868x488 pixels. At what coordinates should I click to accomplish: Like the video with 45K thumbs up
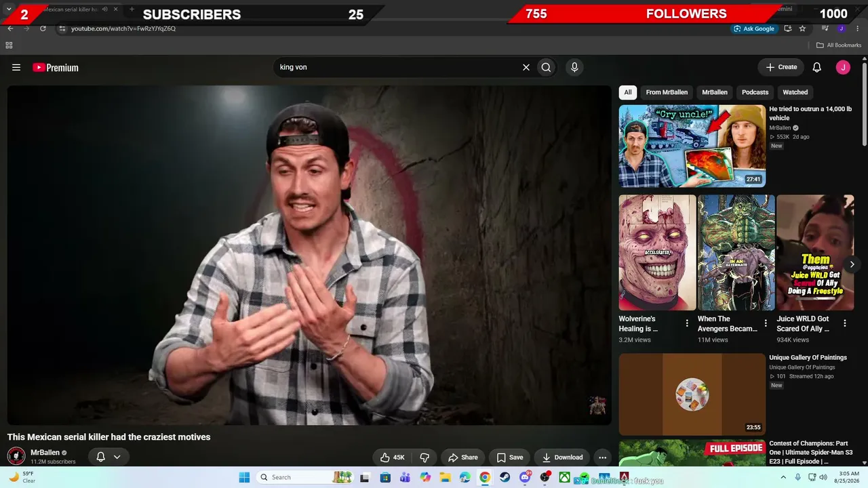coord(392,457)
